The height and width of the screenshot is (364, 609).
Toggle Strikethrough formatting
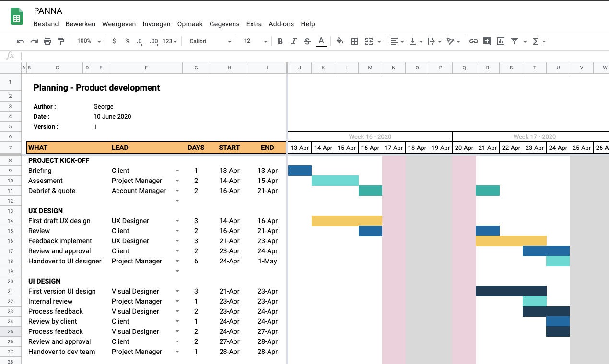(x=307, y=41)
